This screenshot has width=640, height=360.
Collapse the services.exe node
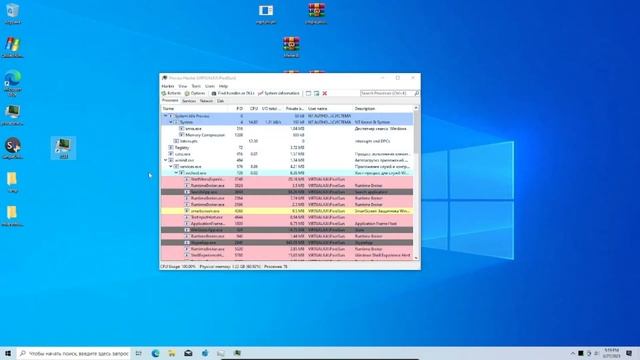[x=171, y=167]
